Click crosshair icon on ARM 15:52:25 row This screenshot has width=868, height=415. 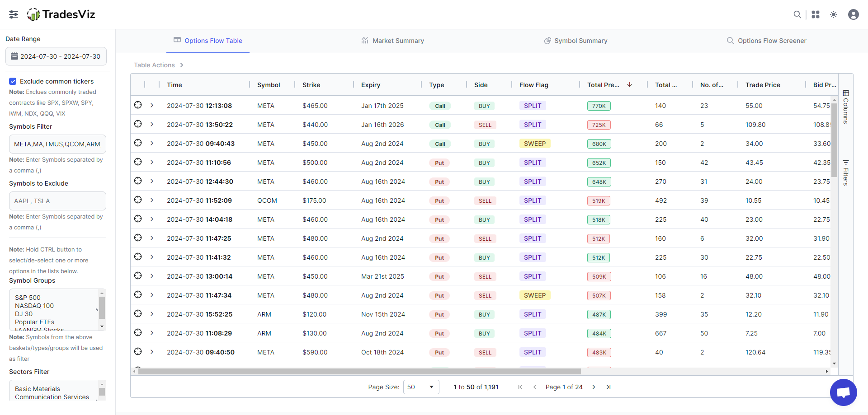pyautogui.click(x=138, y=313)
